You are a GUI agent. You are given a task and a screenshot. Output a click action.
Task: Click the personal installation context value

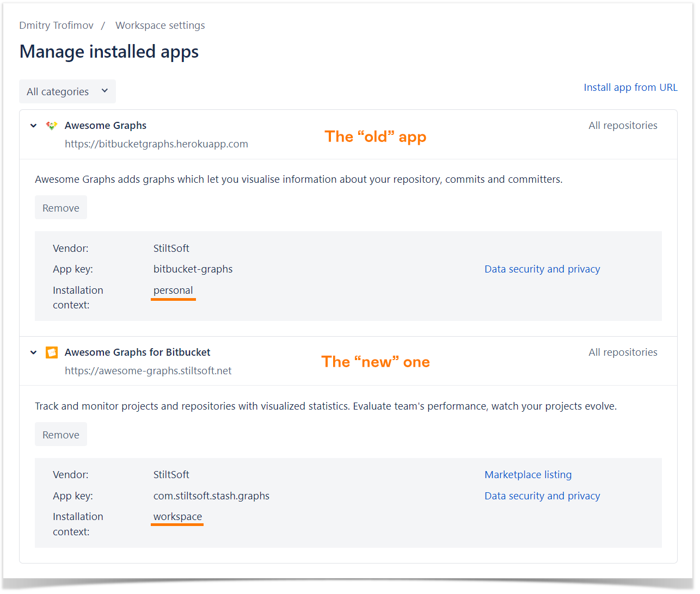(173, 290)
